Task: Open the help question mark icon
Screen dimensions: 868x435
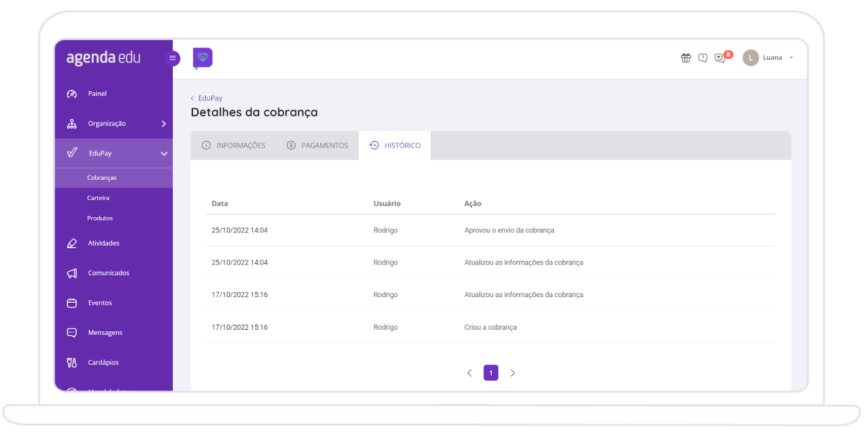Action: pyautogui.click(x=703, y=58)
